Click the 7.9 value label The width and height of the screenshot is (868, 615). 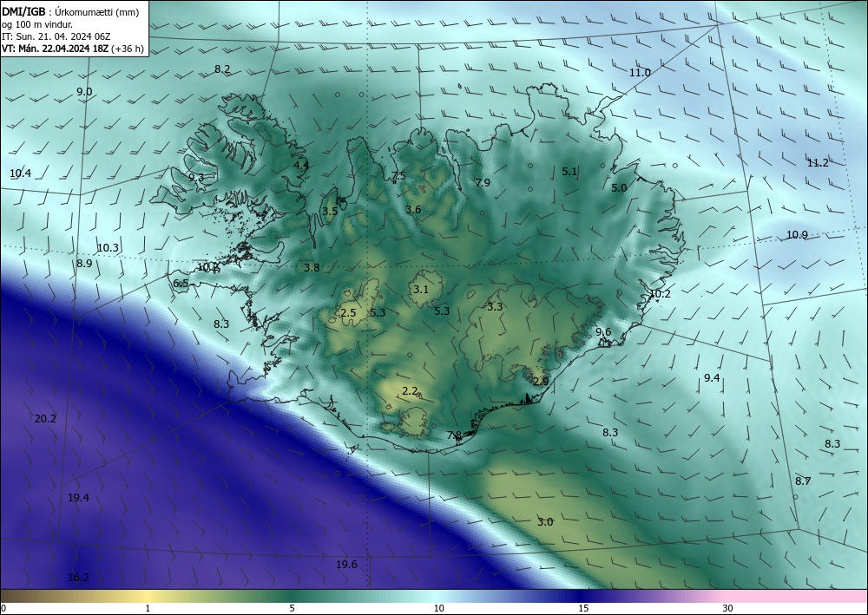point(483,182)
